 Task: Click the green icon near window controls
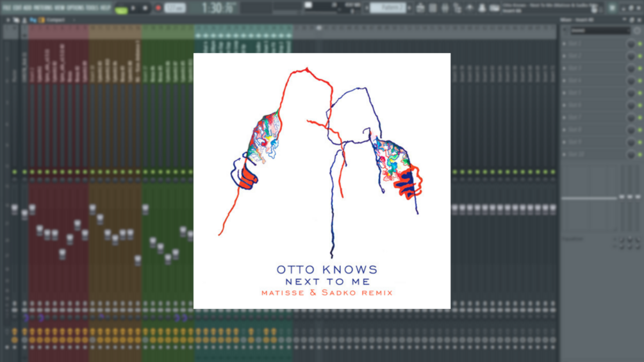(x=613, y=8)
